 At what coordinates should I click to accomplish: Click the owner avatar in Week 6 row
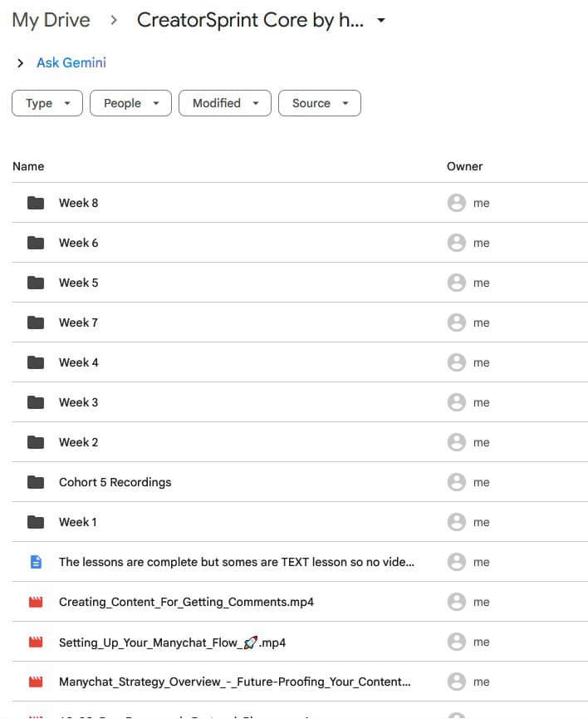point(456,243)
